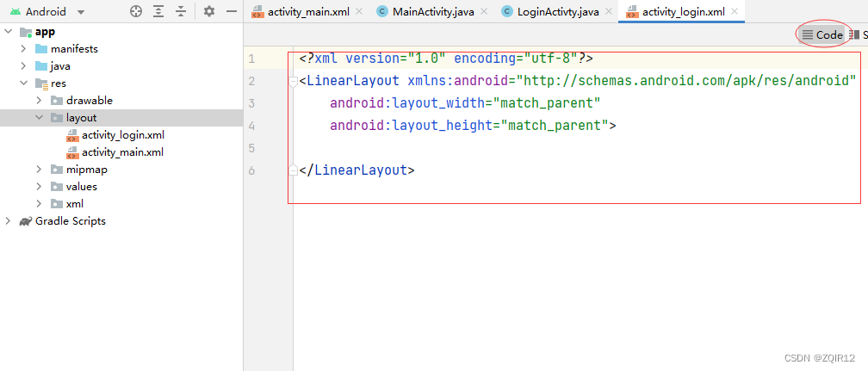Switch editor to Code view mode
This screenshot has height=371, width=868.
[822, 35]
